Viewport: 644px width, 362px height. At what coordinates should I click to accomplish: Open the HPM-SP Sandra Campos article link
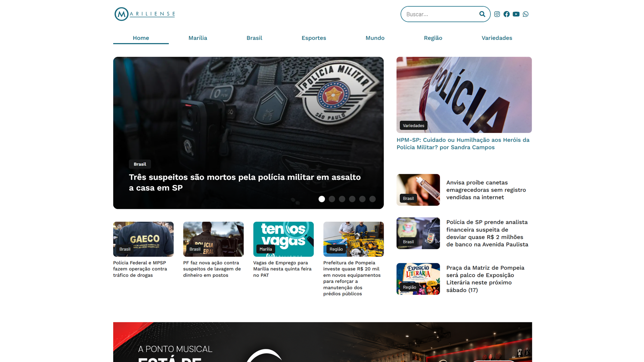click(x=463, y=143)
